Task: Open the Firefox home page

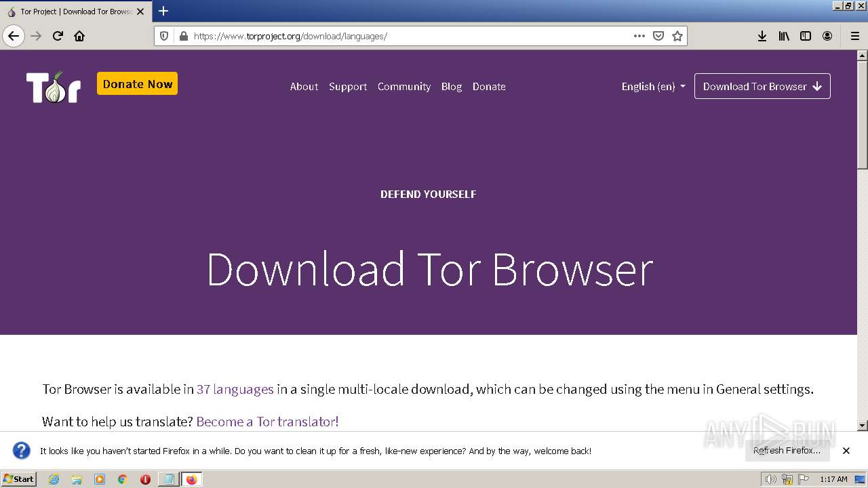Action: pos(79,36)
